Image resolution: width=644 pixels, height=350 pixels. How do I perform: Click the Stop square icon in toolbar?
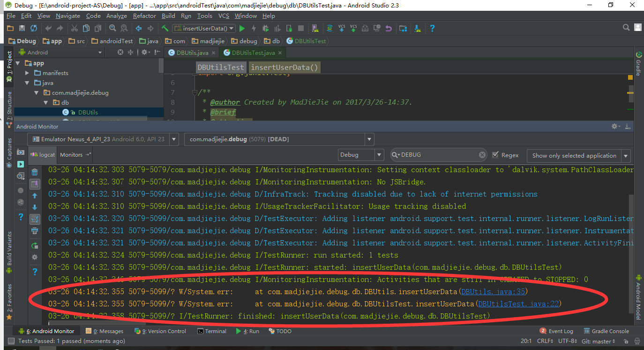tap(301, 28)
